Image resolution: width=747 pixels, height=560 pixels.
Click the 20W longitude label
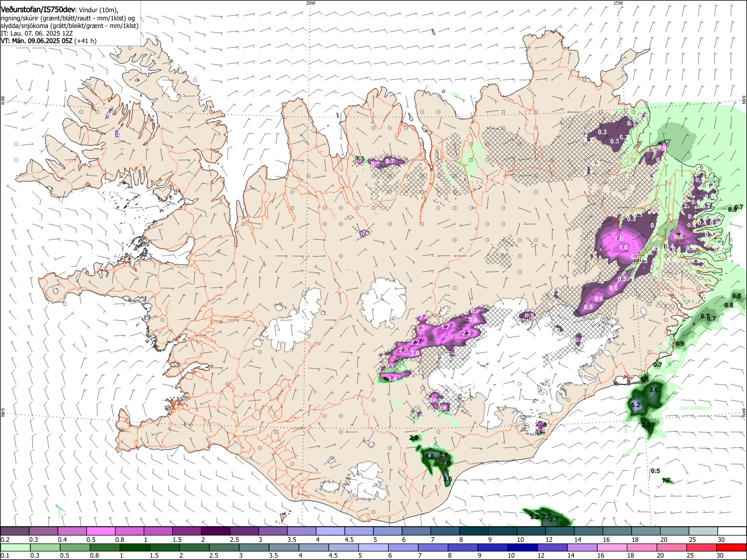coord(310,3)
